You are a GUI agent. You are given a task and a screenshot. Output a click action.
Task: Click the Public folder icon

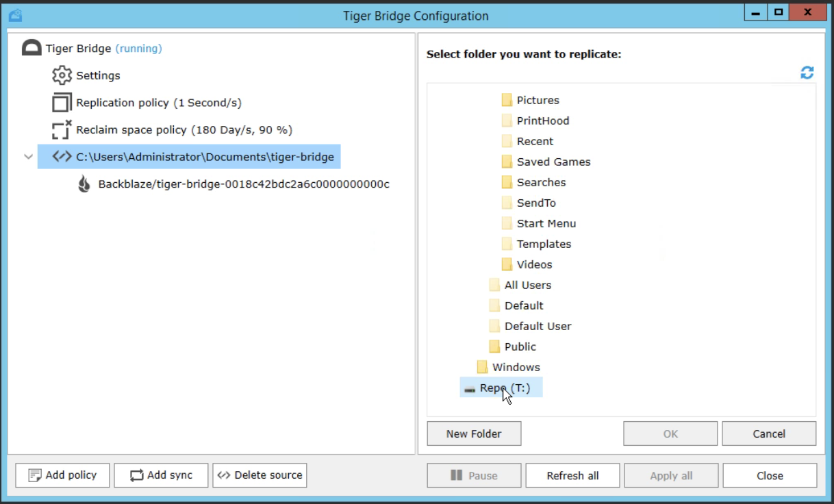[x=494, y=346]
